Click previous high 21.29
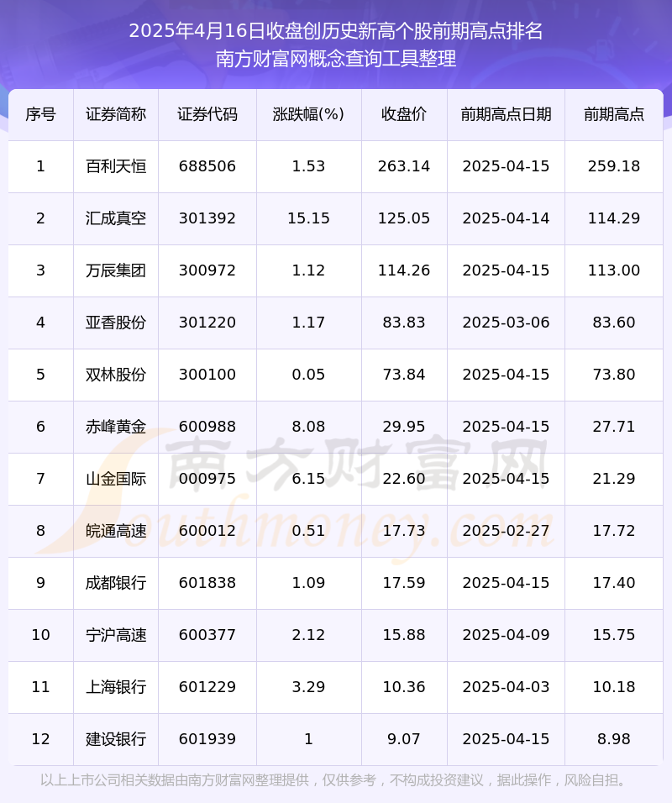 [614, 479]
